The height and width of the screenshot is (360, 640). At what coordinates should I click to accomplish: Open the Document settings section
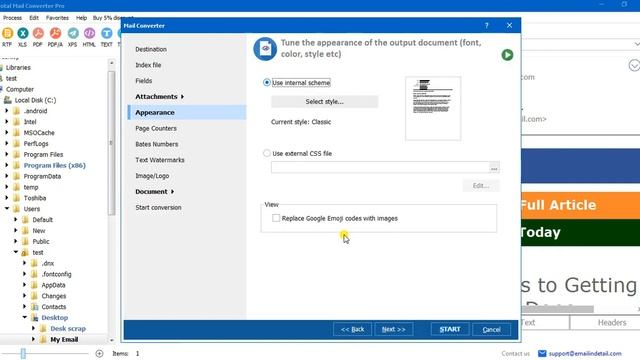point(155,191)
